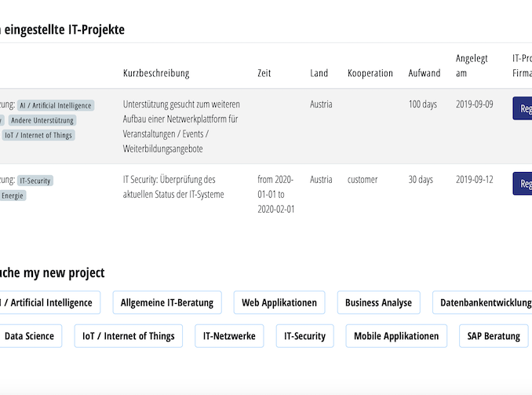Click the Datenbankentwicklung category button

click(484, 302)
